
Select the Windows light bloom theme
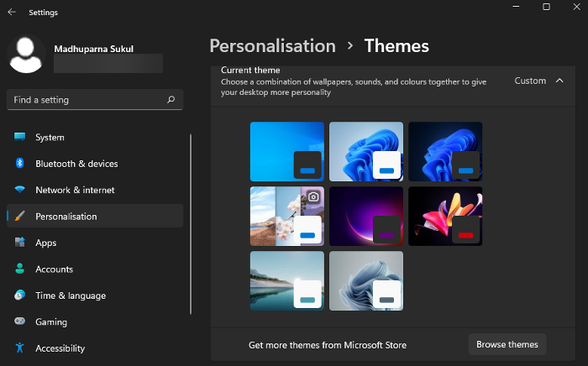click(x=366, y=151)
